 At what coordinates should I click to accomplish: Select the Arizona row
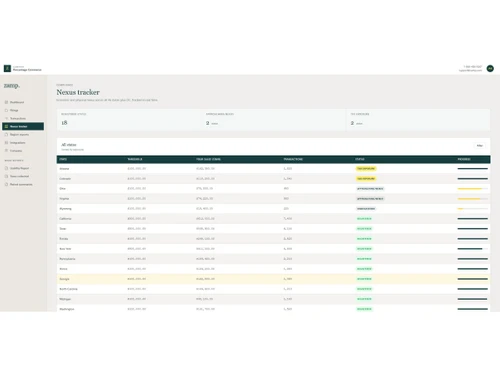(x=273, y=169)
